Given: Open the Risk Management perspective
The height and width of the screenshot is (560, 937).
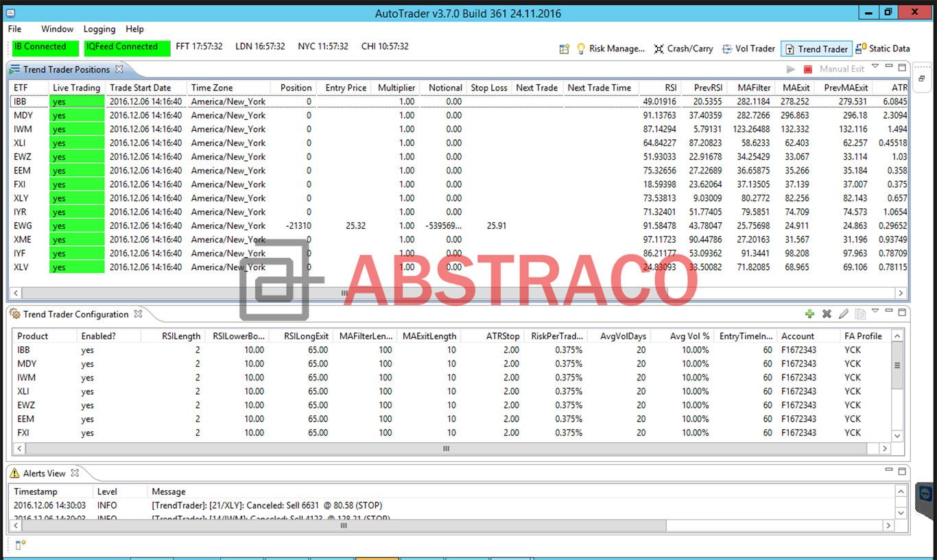Looking at the screenshot, I should pyautogui.click(x=610, y=49).
